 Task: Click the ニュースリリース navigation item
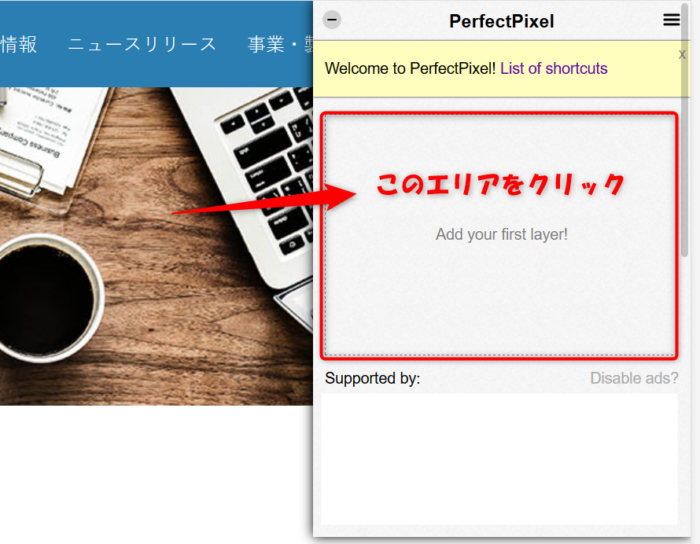click(142, 44)
